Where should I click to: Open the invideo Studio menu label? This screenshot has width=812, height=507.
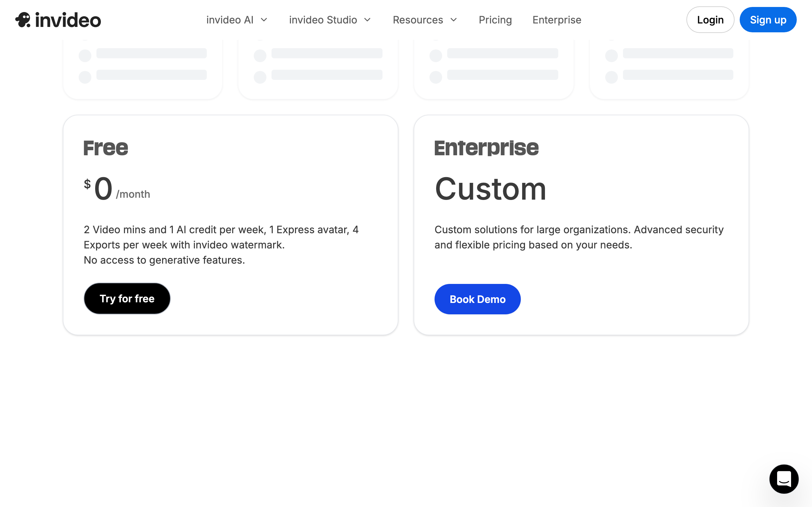pyautogui.click(x=323, y=20)
